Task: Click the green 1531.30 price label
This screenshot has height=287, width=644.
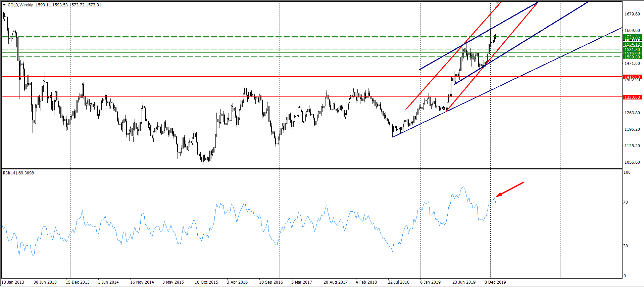Action: pos(632,49)
